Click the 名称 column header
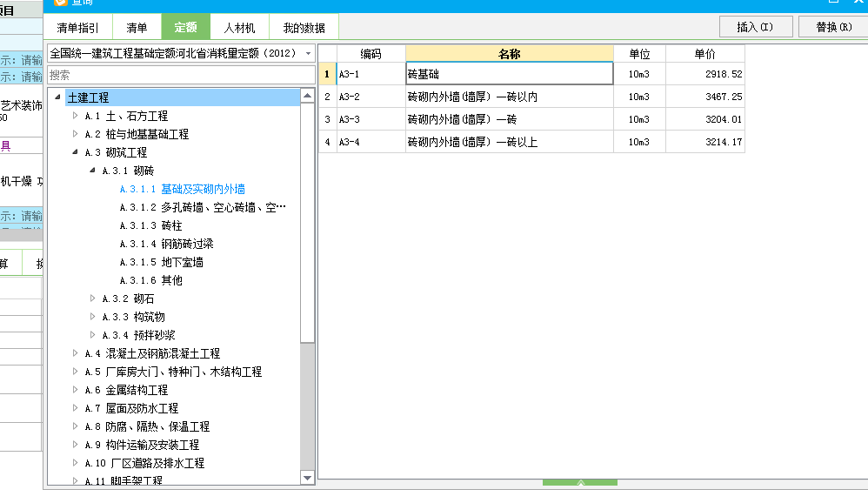The height and width of the screenshot is (503, 868). pyautogui.click(x=510, y=54)
